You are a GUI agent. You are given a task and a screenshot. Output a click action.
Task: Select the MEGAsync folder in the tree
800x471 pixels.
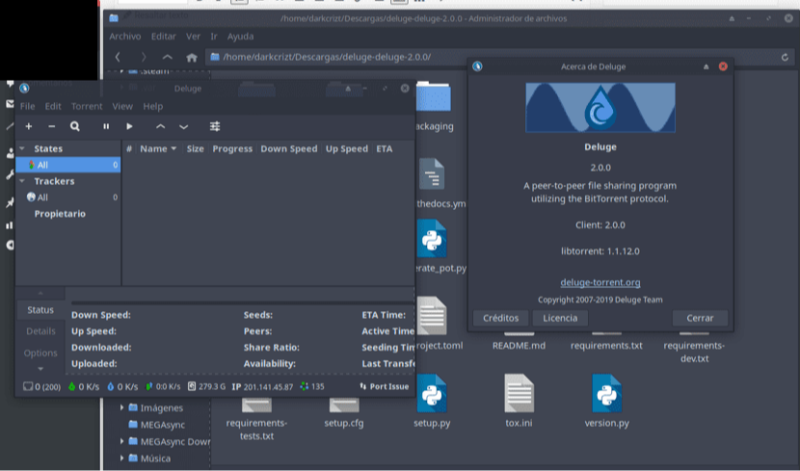pyautogui.click(x=157, y=425)
